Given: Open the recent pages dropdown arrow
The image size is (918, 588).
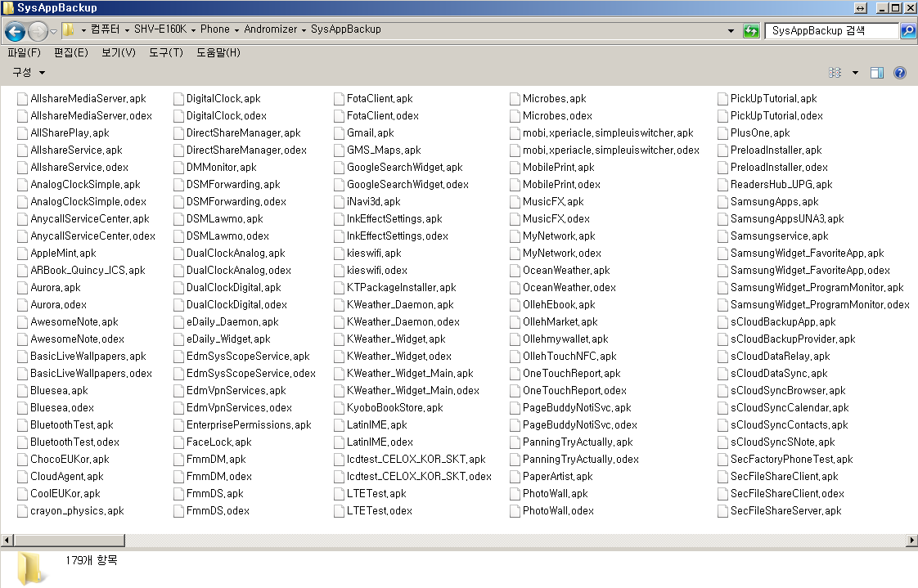Looking at the screenshot, I should coord(54,31).
